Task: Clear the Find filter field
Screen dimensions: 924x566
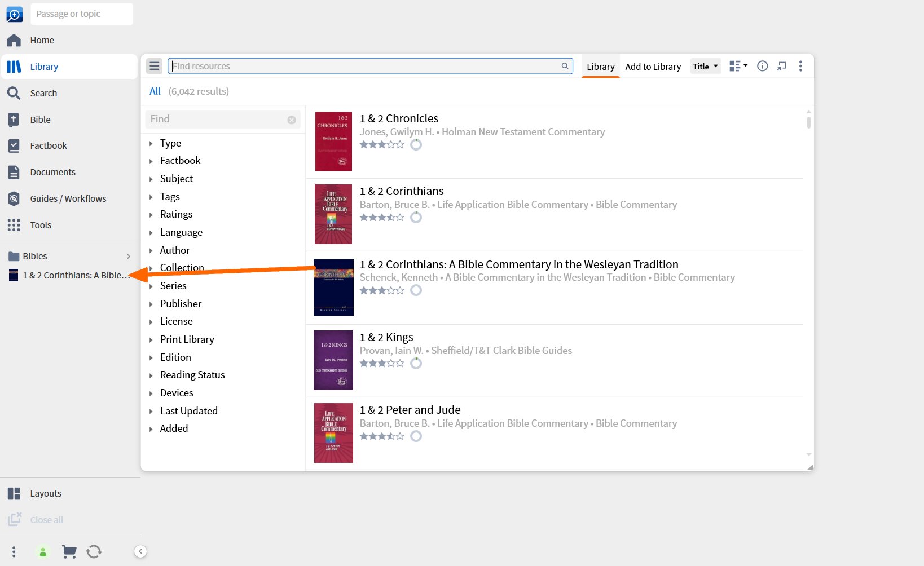Action: coord(292,120)
